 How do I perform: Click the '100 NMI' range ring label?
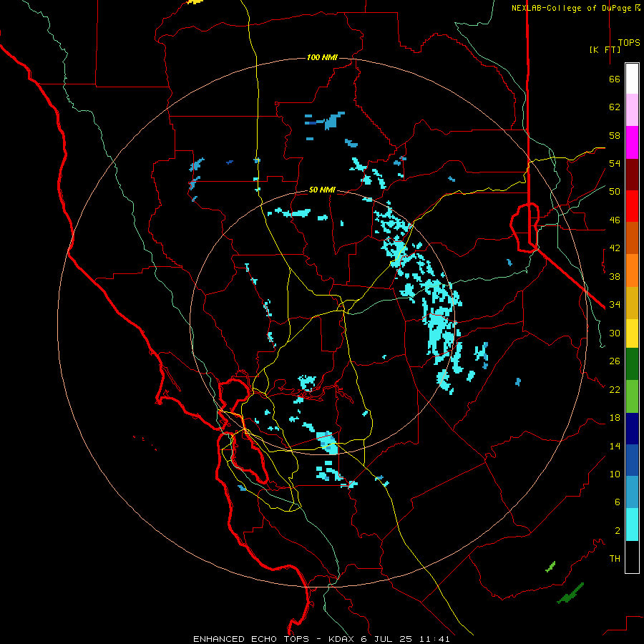pos(322,57)
